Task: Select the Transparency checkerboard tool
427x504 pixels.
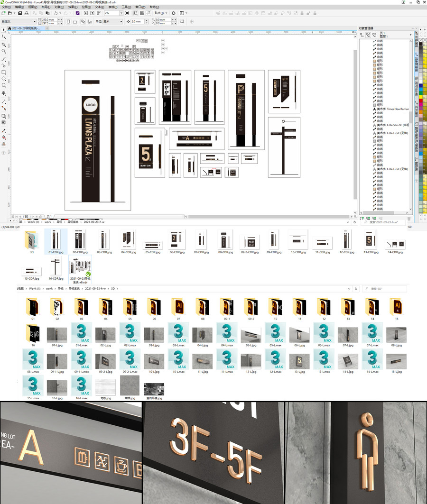Action: [3, 122]
